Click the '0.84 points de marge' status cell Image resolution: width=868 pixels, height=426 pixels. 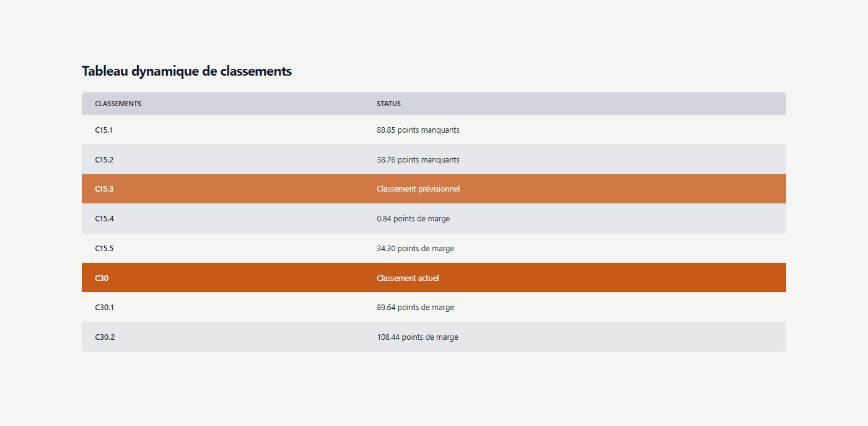pyautogui.click(x=413, y=218)
